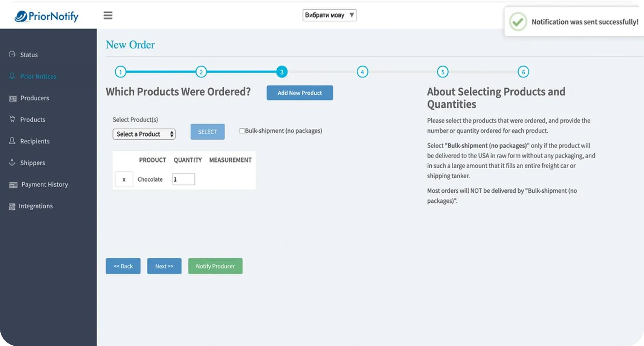644x346 pixels.
Task: Go to step 6 in the progress bar
Action: [x=523, y=72]
